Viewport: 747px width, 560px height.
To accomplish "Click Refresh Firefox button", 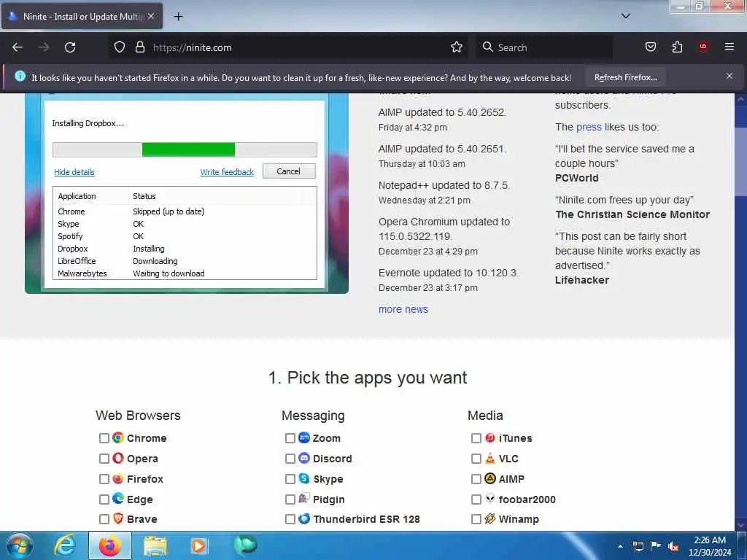I will pyautogui.click(x=625, y=77).
